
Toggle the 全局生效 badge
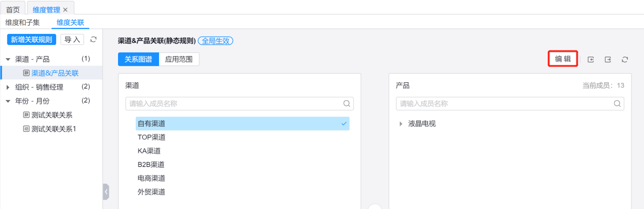point(215,41)
